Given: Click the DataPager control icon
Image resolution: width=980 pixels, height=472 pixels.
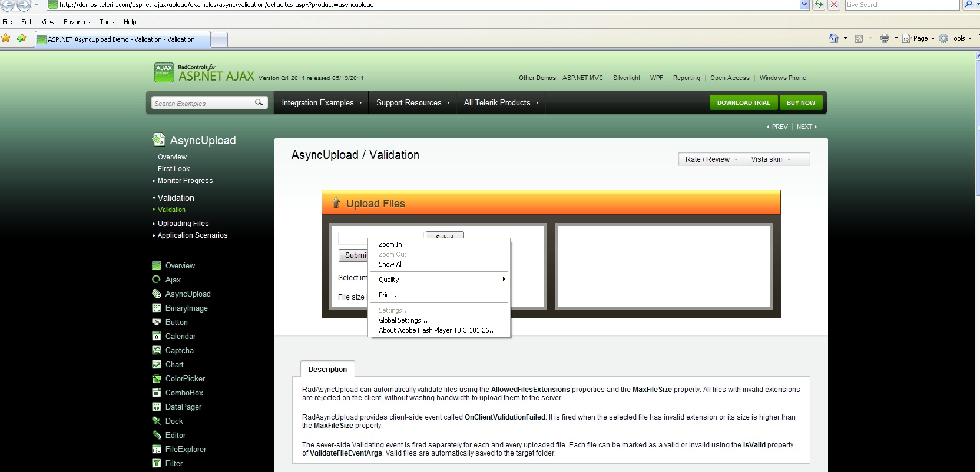Looking at the screenshot, I should pos(156,407).
